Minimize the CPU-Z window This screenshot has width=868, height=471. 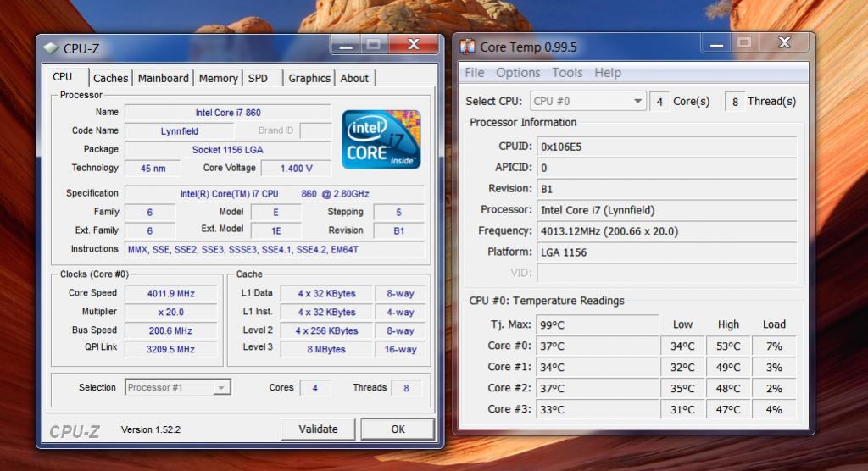pos(346,46)
